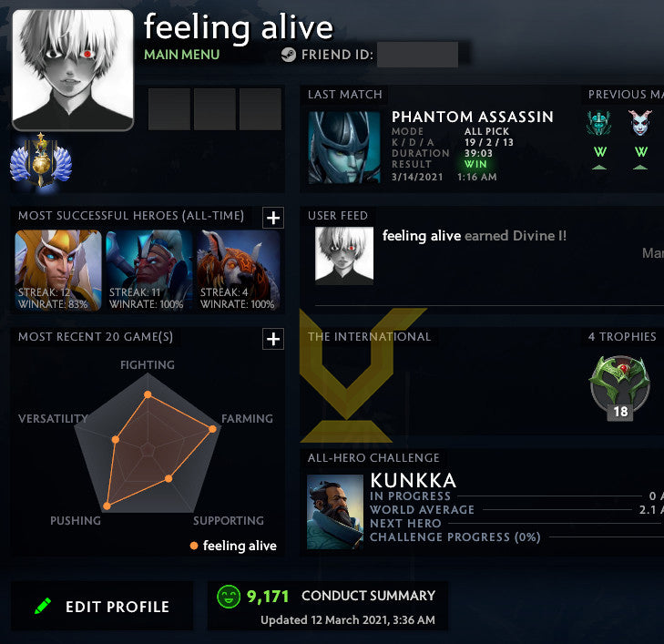
Task: Select first previous match hero icon
Action: [598, 123]
